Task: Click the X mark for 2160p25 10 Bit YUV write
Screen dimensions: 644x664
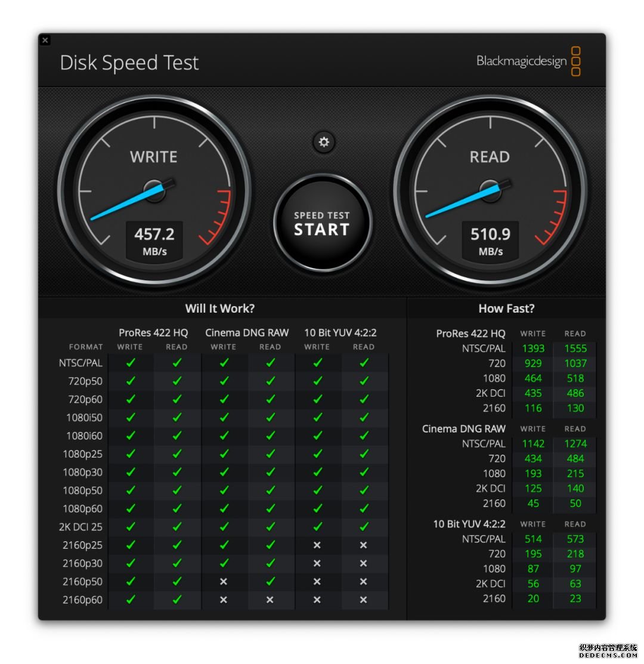Action: pos(317,545)
